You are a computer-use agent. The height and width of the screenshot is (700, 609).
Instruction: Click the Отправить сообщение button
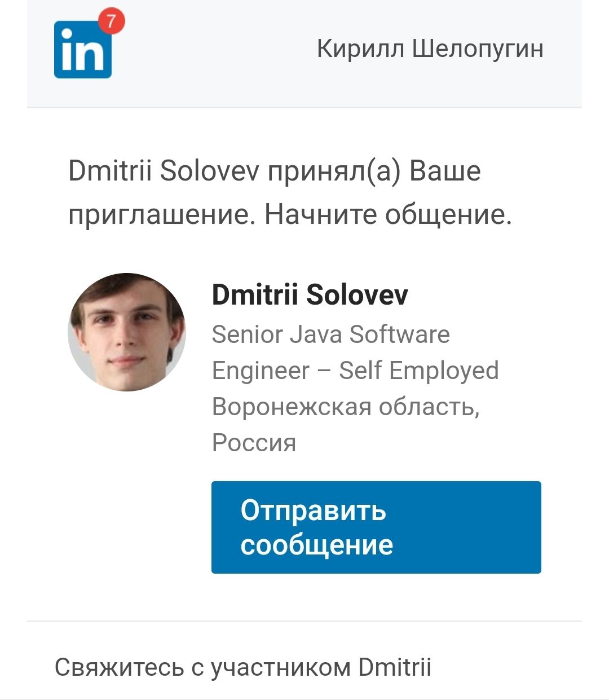click(376, 527)
